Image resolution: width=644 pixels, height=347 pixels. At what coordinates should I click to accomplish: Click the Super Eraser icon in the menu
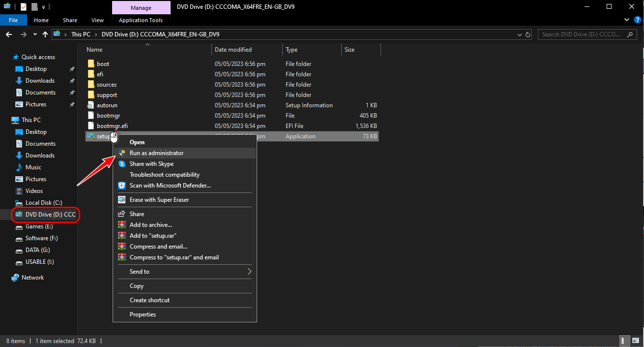[x=121, y=200]
